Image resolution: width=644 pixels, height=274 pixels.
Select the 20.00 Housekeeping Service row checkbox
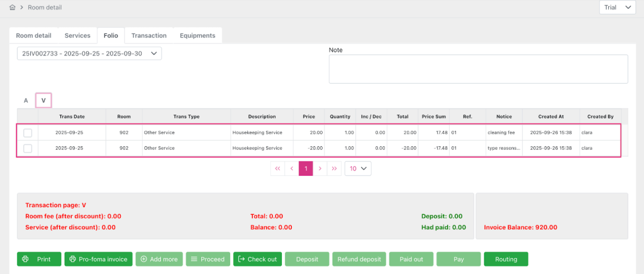[x=28, y=133]
